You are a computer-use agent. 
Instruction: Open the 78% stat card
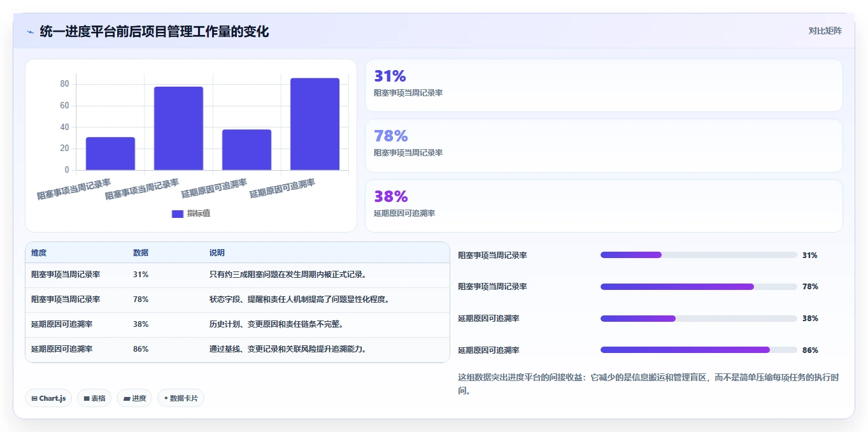coord(604,145)
